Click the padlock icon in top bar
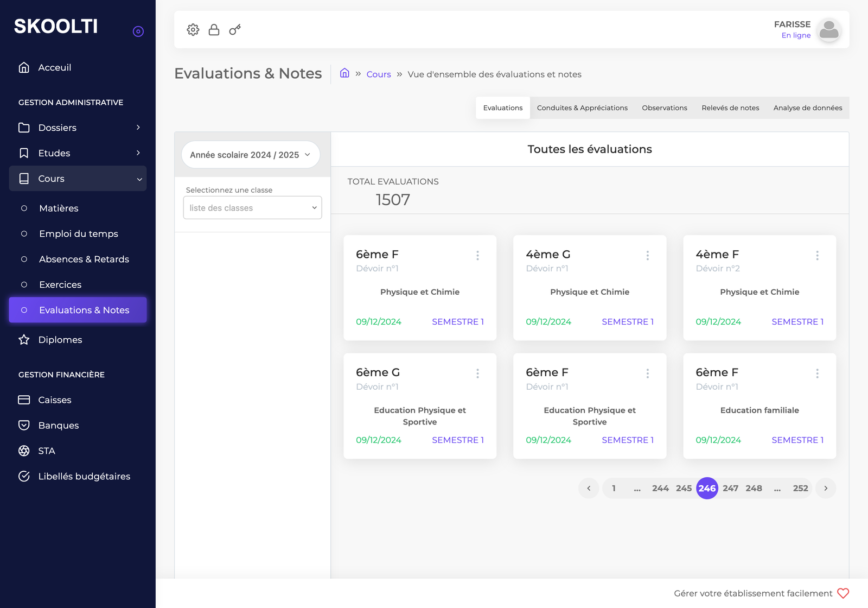 tap(214, 30)
